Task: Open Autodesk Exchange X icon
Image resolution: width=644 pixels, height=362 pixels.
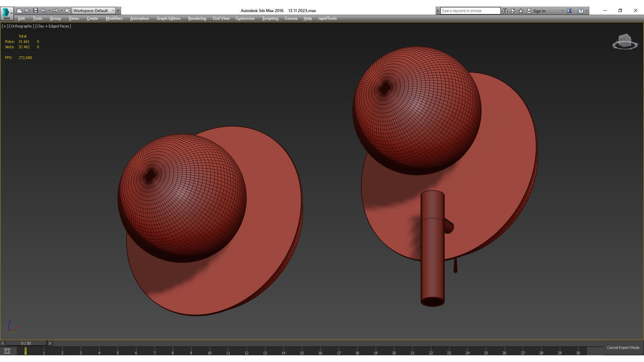Action: pos(569,11)
